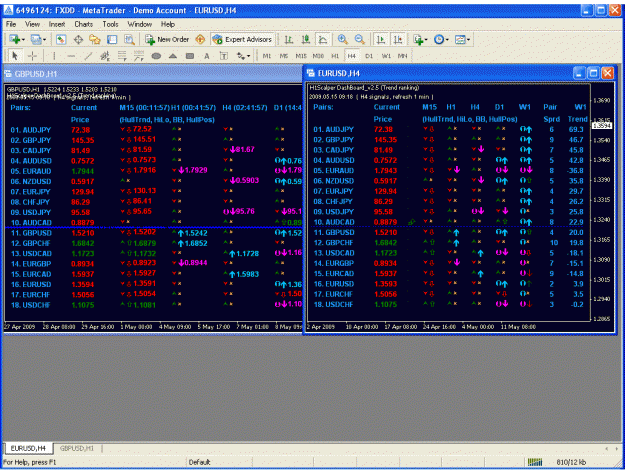Toggle the Expert Advisors button

click(242, 39)
